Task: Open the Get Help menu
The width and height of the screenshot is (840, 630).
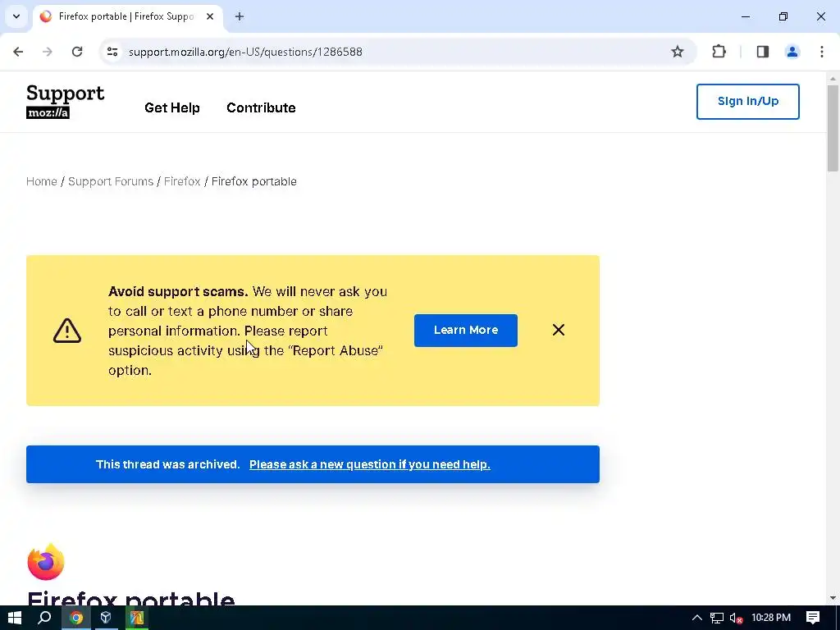Action: (172, 107)
